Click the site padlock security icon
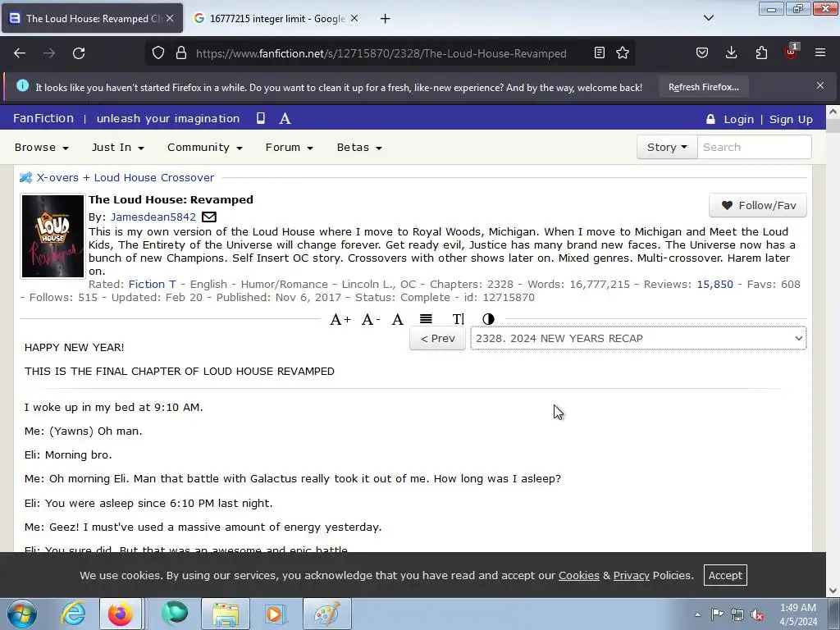The image size is (840, 630). coord(181,53)
